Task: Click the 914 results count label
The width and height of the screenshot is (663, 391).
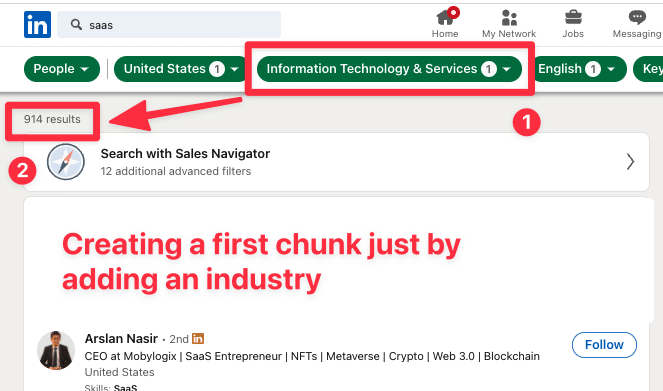Action: (52, 119)
